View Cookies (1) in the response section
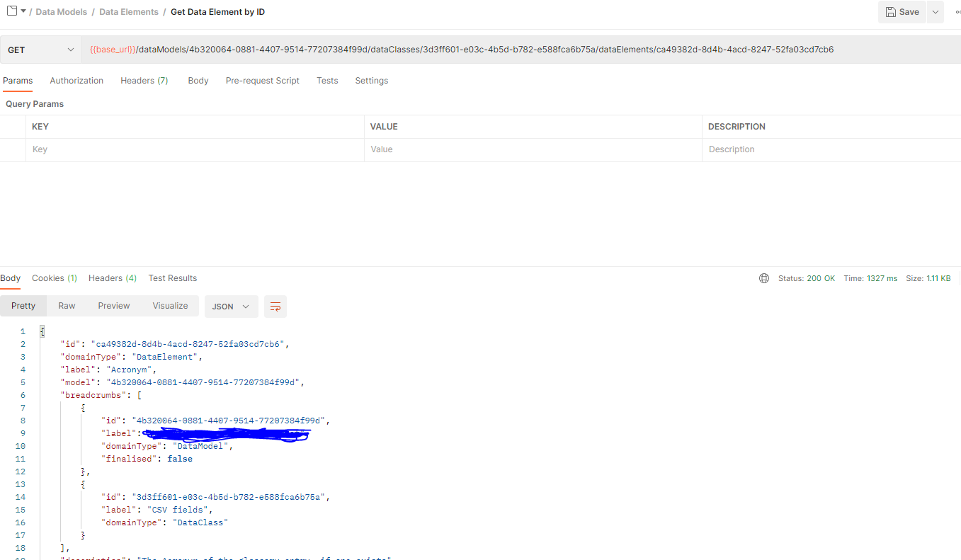The height and width of the screenshot is (560, 961). [54, 278]
